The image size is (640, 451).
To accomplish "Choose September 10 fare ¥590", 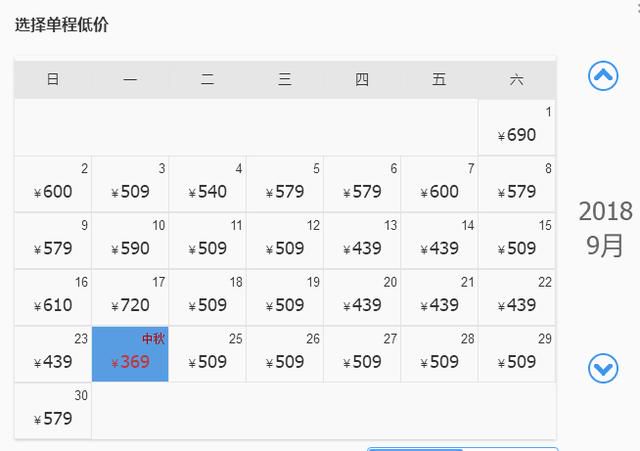I will [130, 241].
